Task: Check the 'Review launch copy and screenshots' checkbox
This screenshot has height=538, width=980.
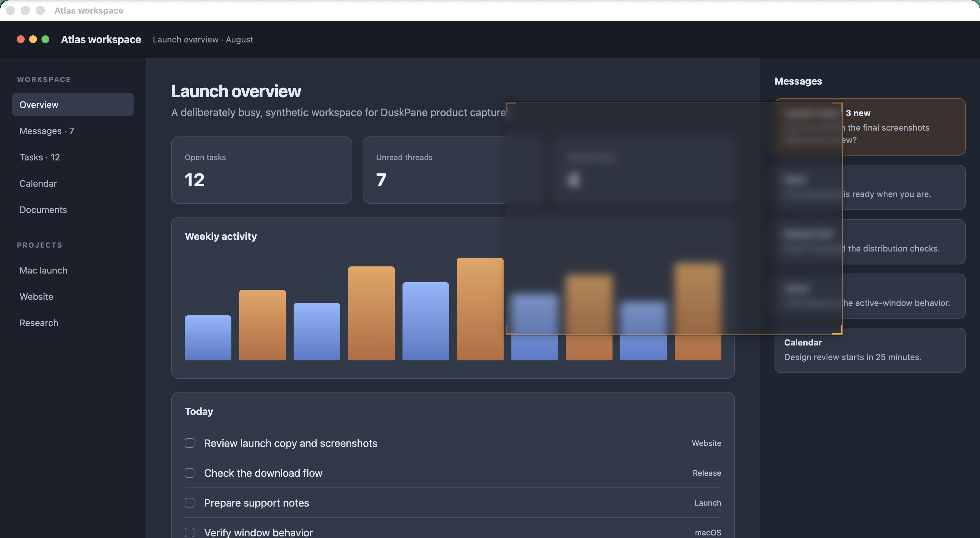Action: point(190,443)
